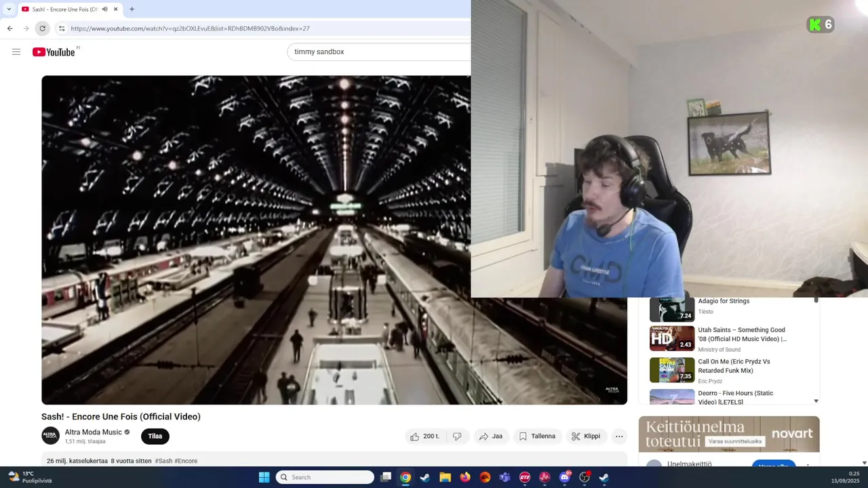Image resolution: width=868 pixels, height=488 pixels.
Task: Click the YouTube search field with 'timmy sandbox'
Action: (x=378, y=52)
